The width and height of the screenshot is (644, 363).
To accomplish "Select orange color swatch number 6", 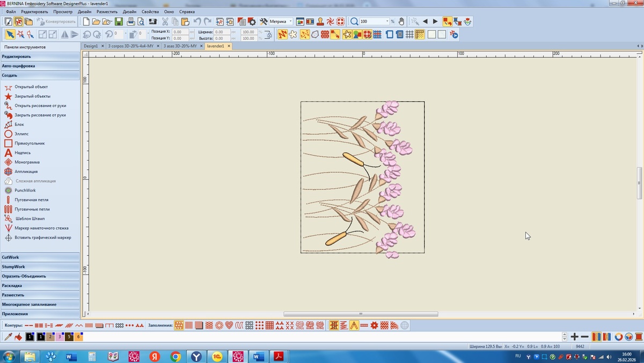I will click(x=79, y=337).
